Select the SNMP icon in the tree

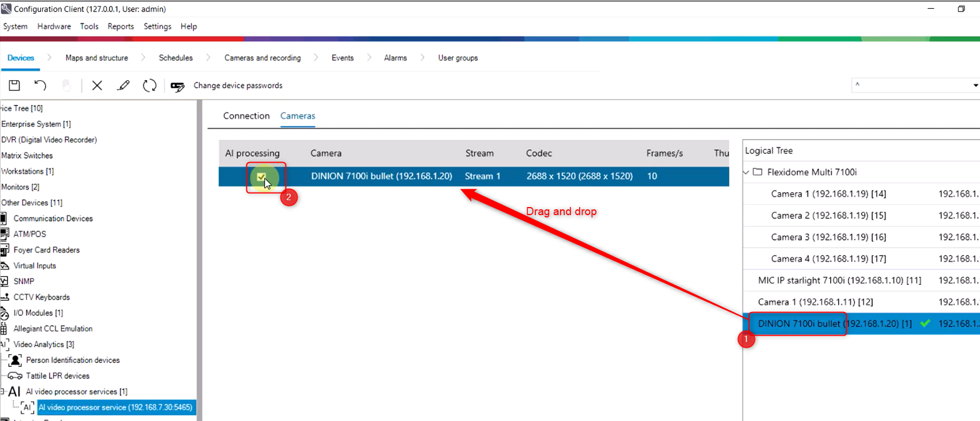pyautogui.click(x=3, y=281)
